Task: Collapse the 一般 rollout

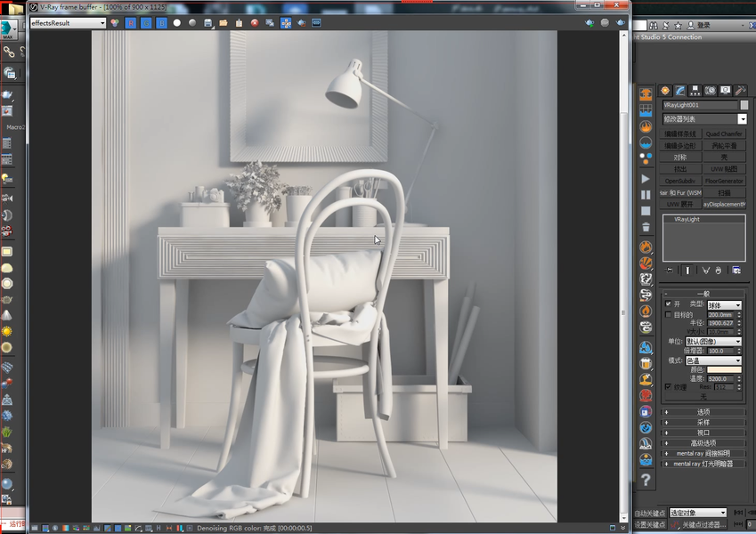Action: coord(703,294)
